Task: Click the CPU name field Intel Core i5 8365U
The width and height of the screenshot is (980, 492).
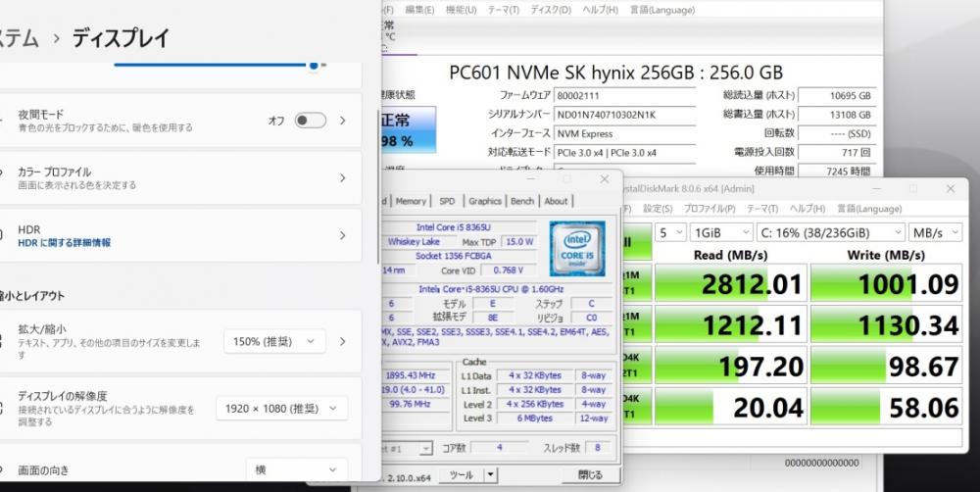Action: (x=459, y=227)
